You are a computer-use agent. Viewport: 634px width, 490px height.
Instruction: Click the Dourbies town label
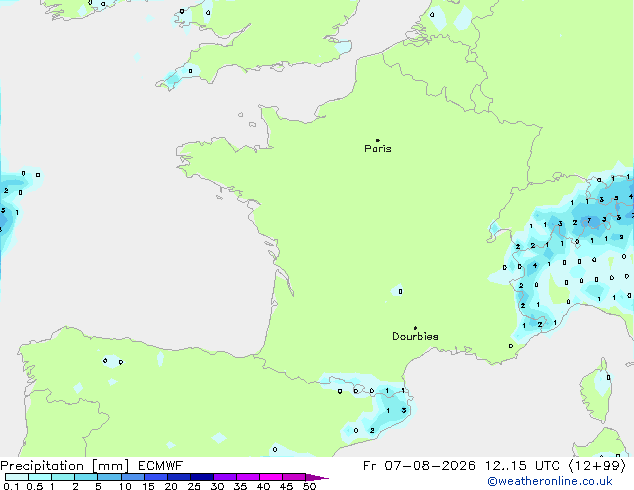click(415, 336)
